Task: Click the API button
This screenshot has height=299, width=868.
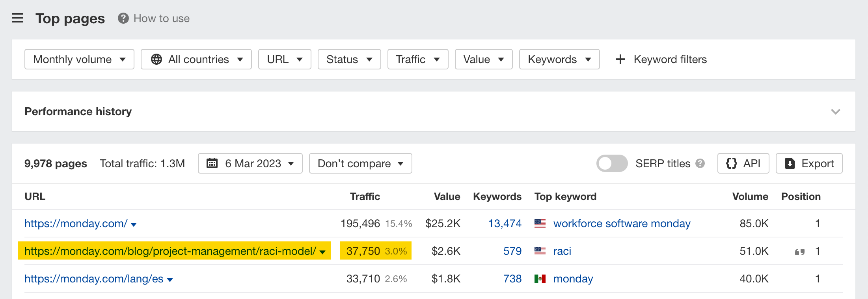Action: point(743,163)
